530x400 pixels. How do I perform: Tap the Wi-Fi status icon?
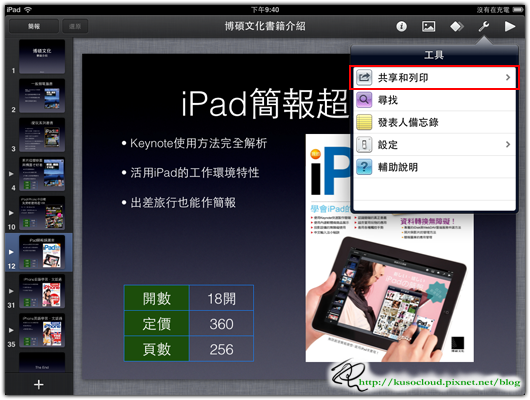click(x=28, y=10)
